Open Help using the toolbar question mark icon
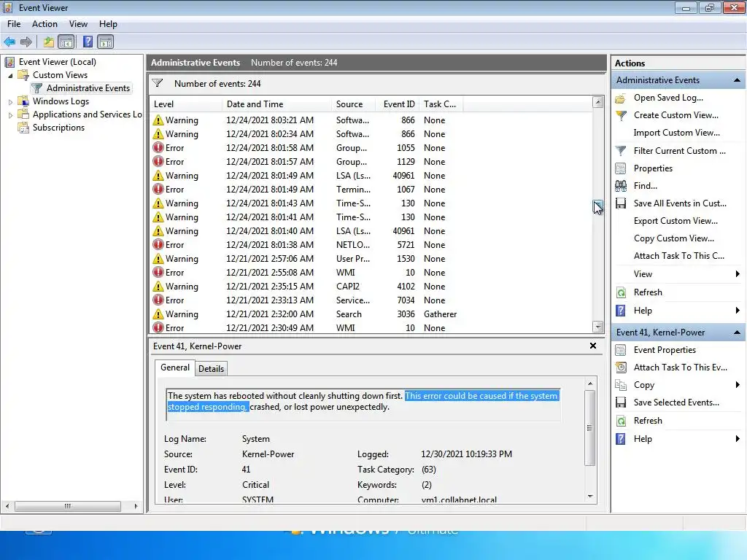The height and width of the screenshot is (560, 747). click(88, 42)
